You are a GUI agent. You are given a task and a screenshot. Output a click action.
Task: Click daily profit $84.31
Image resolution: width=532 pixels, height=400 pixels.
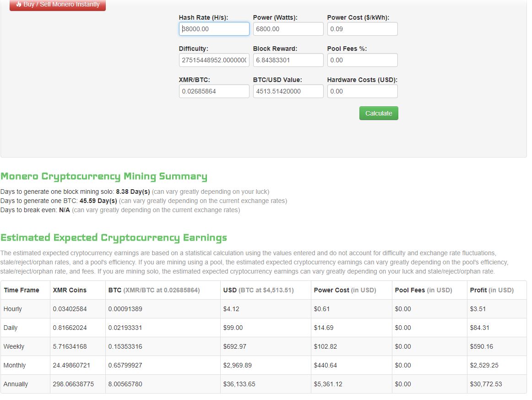(x=480, y=328)
